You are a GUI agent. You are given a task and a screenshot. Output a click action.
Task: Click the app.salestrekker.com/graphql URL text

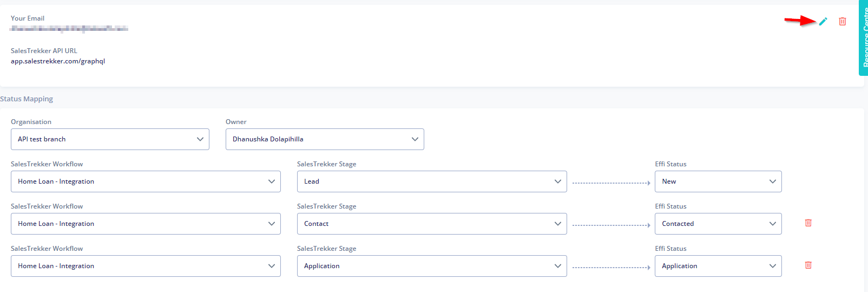(58, 61)
